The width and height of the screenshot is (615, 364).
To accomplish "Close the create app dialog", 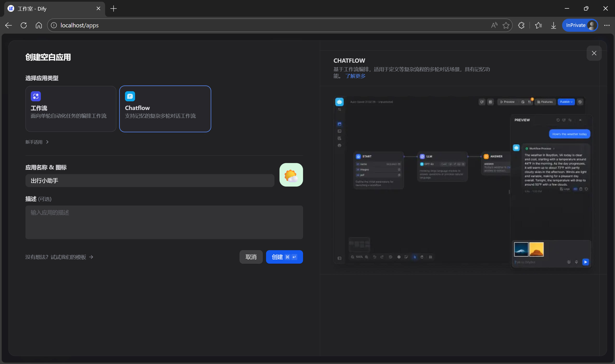I will 594,53.
